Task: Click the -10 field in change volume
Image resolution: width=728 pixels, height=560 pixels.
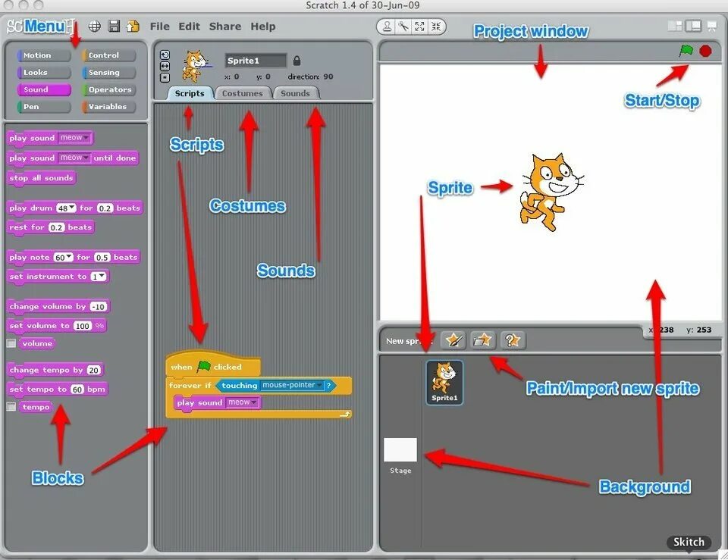Action: coord(98,307)
